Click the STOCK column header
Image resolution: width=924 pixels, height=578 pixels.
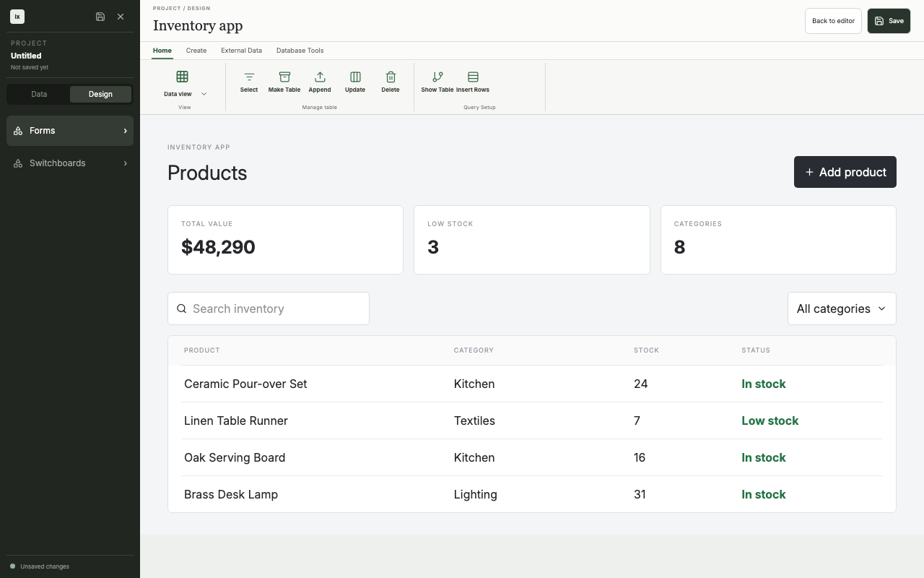(646, 350)
